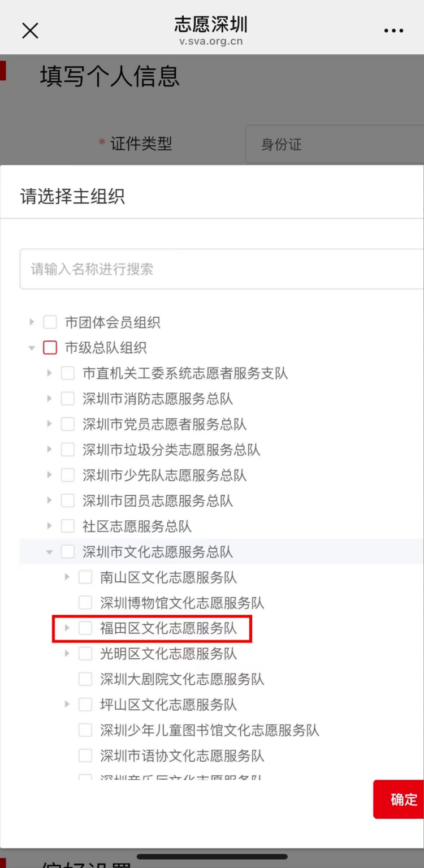Select the 社区志愿服务总队 tree item
This screenshot has width=424, height=868.
pyautogui.click(x=67, y=525)
